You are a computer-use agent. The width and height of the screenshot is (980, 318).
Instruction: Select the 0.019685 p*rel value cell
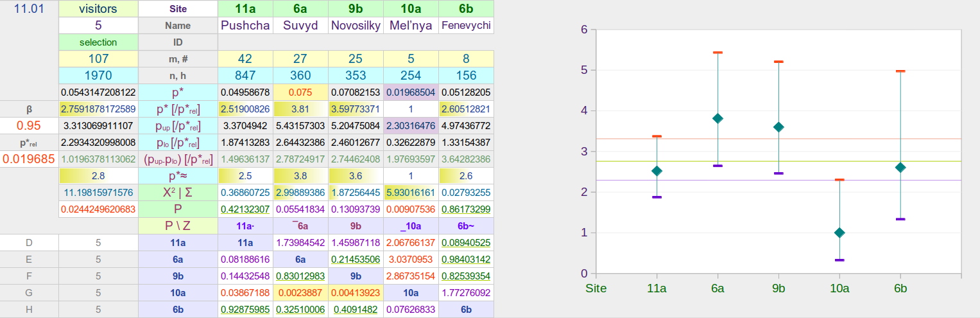29,159
